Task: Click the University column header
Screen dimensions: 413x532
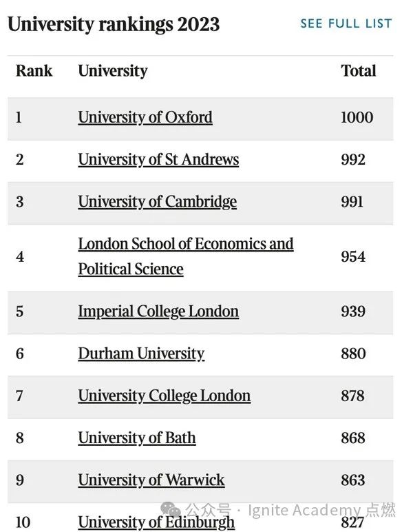Action: [x=113, y=71]
